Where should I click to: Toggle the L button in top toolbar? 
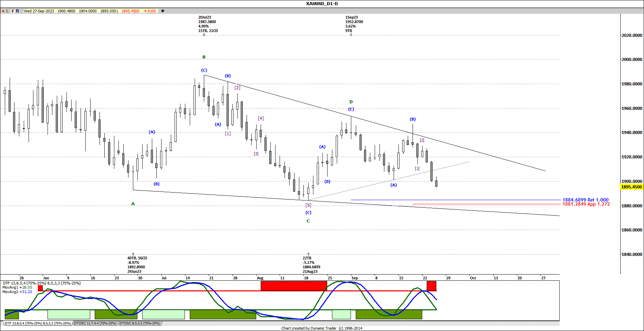tap(8, 11)
